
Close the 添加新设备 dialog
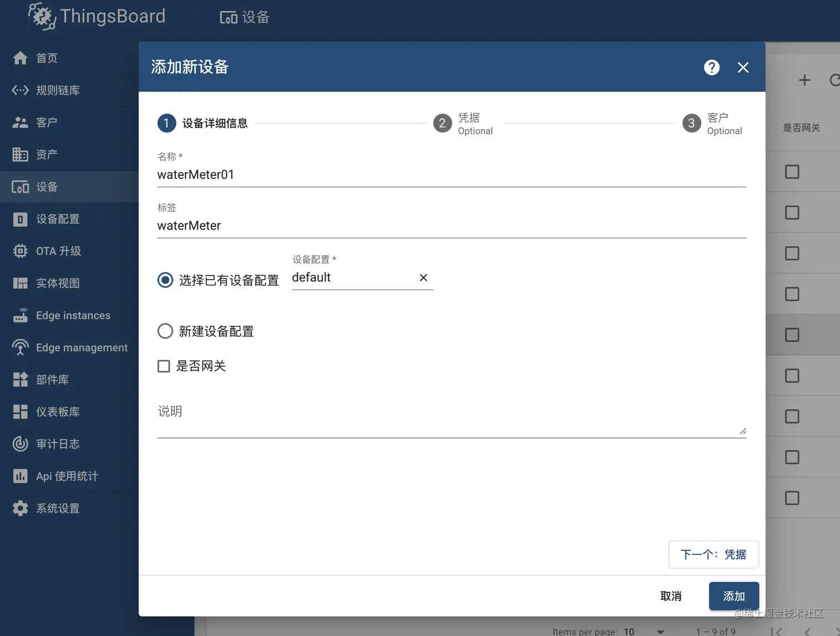(x=743, y=67)
